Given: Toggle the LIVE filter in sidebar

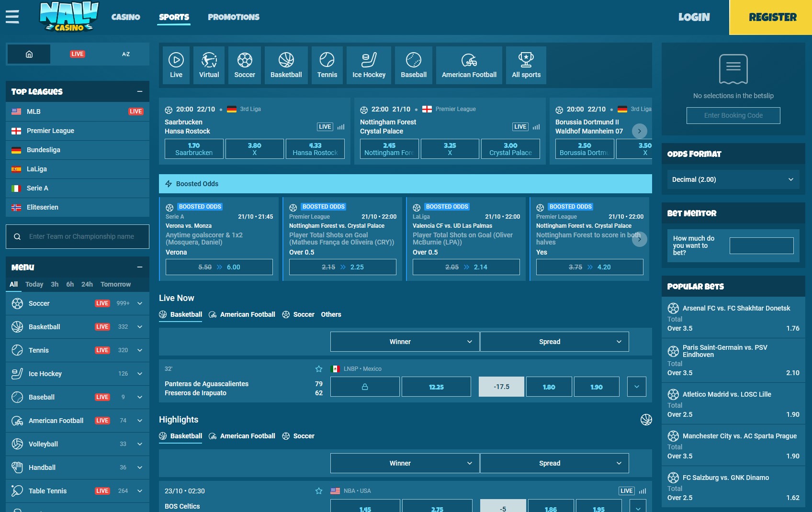Looking at the screenshot, I should click(x=78, y=54).
